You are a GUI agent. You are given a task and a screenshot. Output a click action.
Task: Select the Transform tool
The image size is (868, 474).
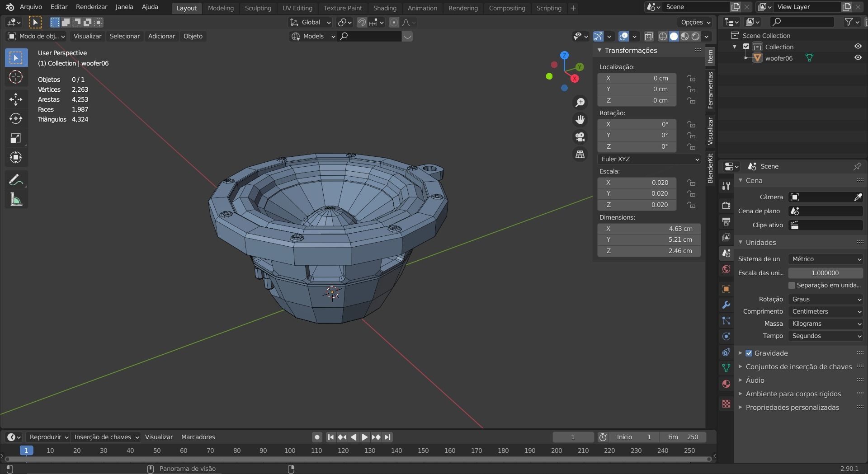(x=16, y=157)
